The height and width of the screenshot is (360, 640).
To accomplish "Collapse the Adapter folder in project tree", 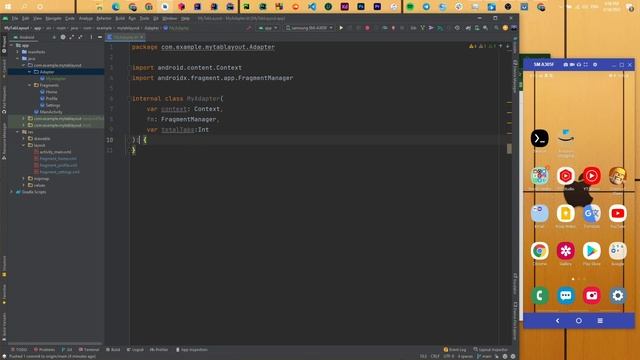I will 29,72.
